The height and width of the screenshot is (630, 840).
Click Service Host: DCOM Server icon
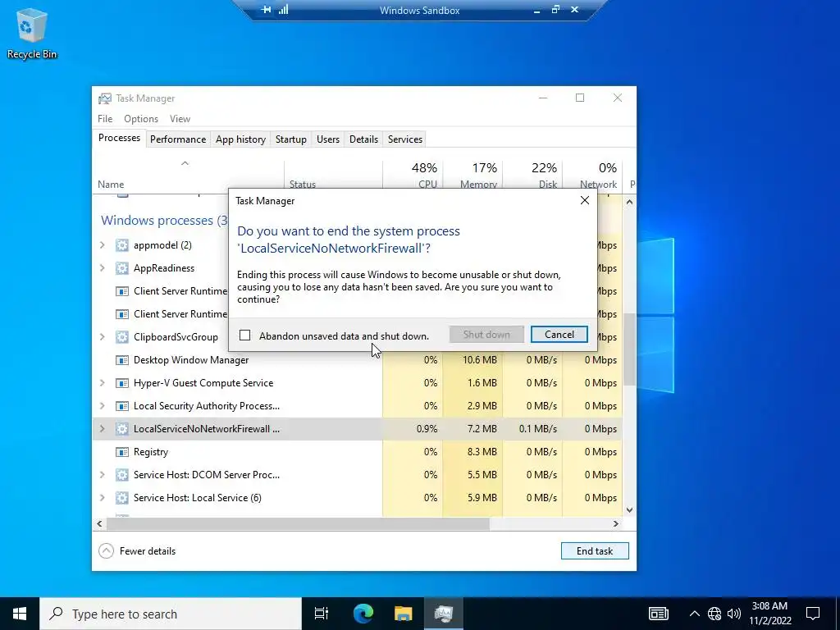(x=122, y=475)
